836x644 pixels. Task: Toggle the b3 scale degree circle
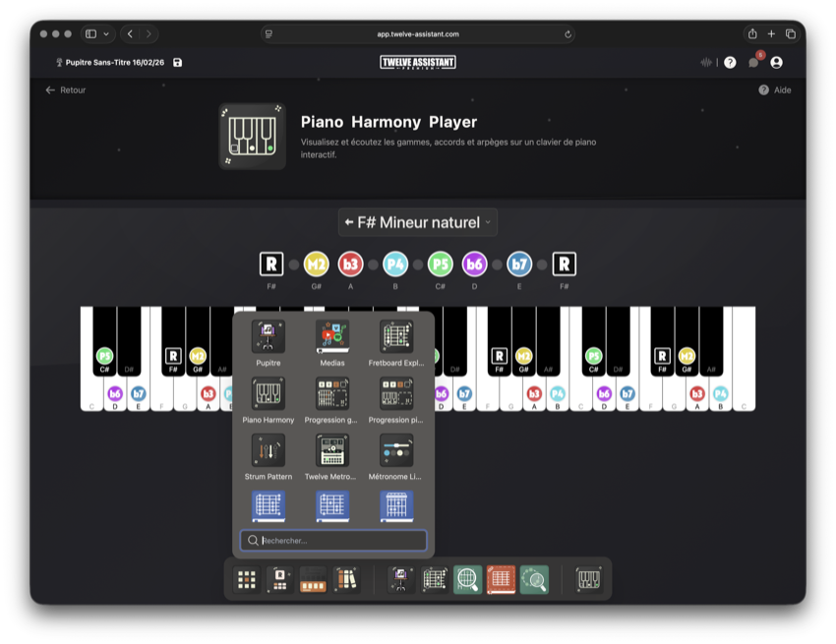350,263
